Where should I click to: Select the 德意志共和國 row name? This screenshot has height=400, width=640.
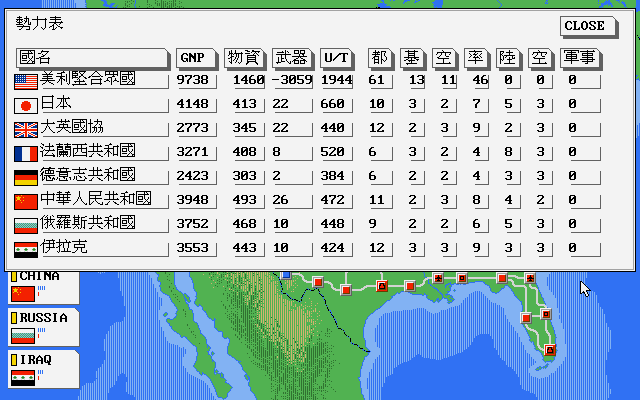tap(88, 175)
